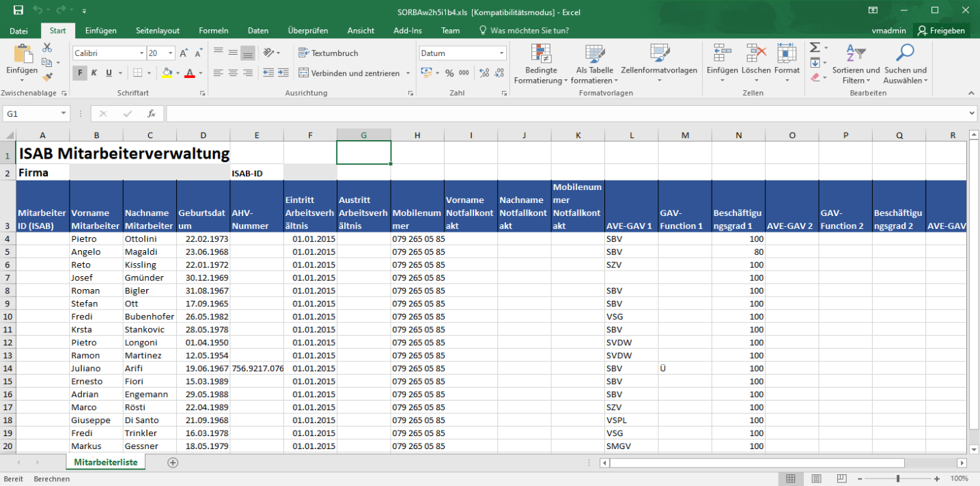Toggle italic formatting (K)
980x486 pixels.
click(x=94, y=73)
